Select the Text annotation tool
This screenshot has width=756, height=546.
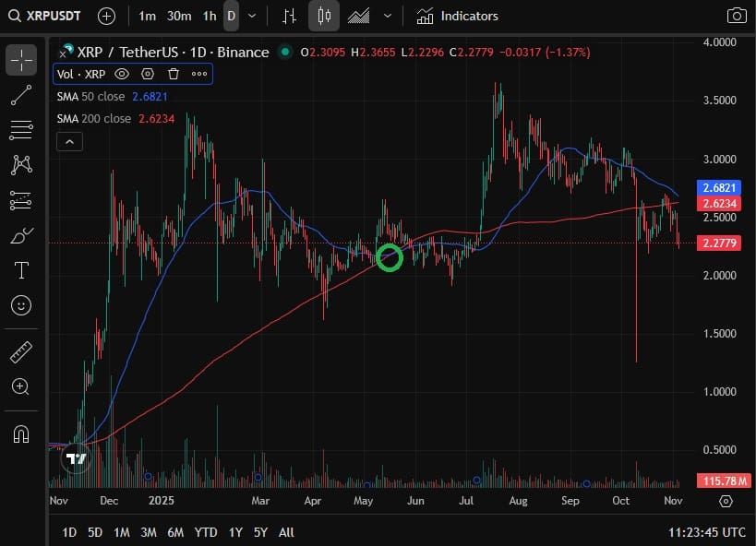point(20,270)
